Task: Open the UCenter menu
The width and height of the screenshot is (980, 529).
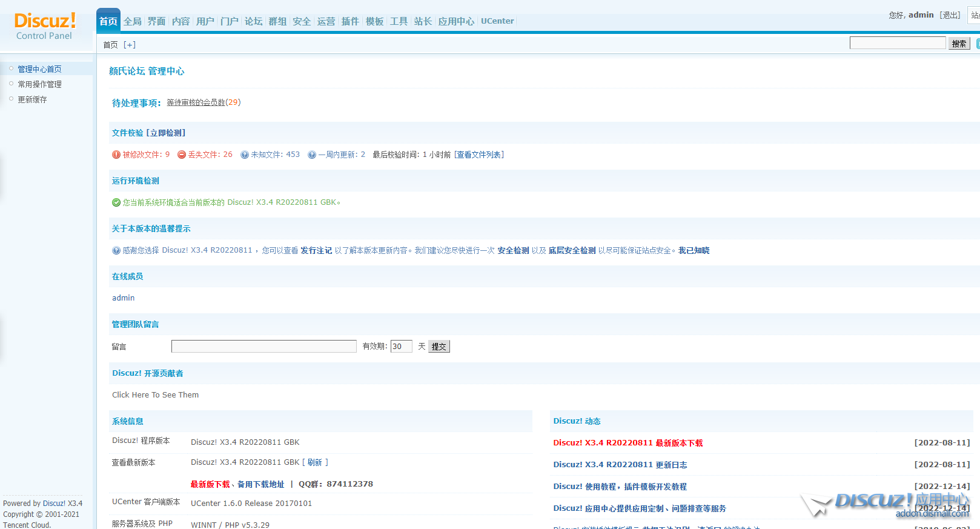Action: click(x=497, y=21)
